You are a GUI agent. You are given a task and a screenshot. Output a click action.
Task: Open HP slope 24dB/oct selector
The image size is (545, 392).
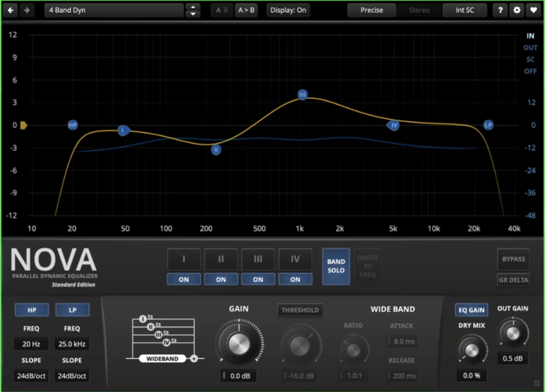(x=31, y=376)
